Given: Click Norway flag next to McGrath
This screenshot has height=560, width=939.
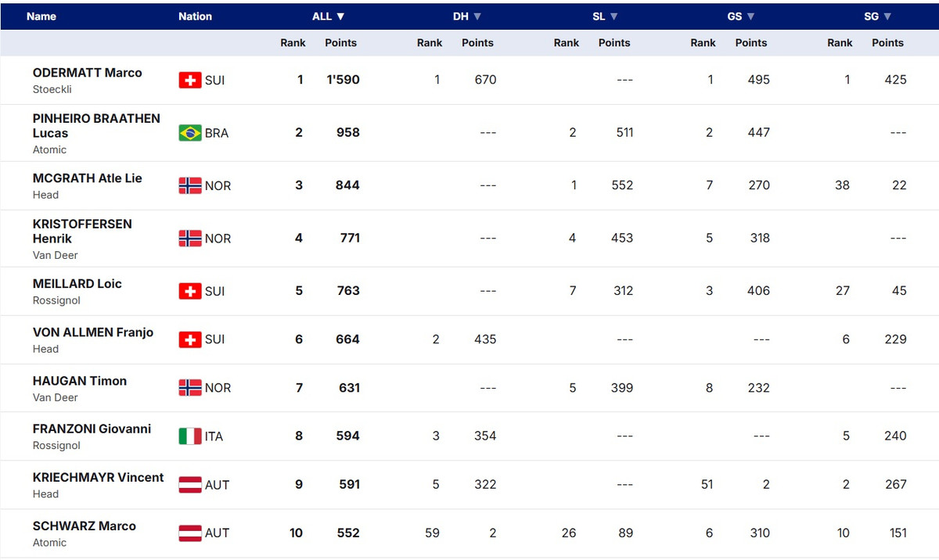Looking at the screenshot, I should (190, 185).
